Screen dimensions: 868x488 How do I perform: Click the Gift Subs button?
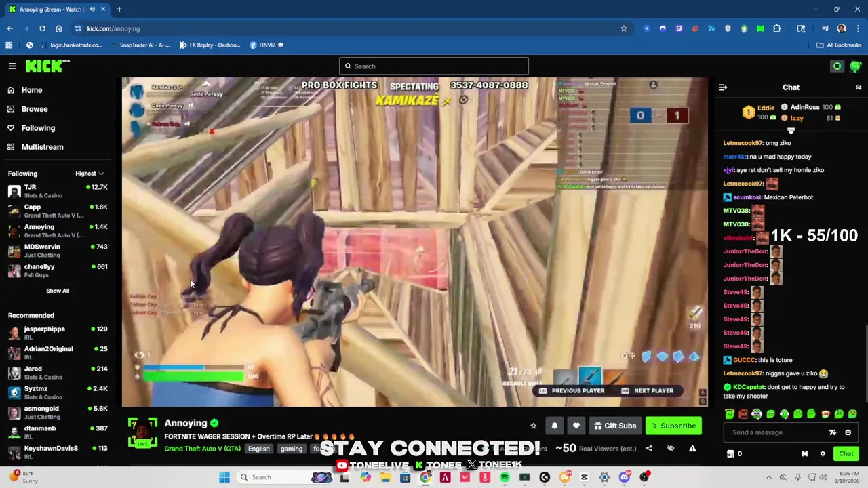click(x=616, y=426)
